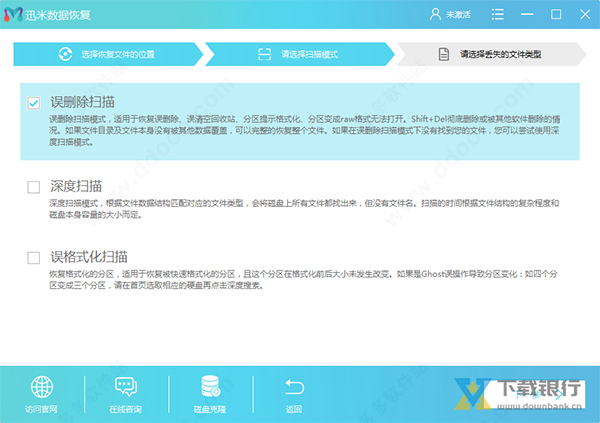Click the 返回 back arrow icon

pyautogui.click(x=294, y=387)
